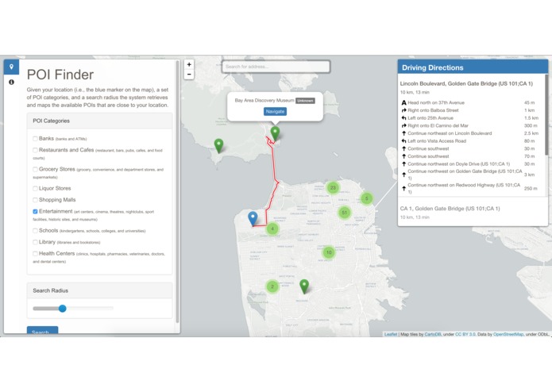
Task: Enable the Grocery Stores checkbox
Action: pyautogui.click(x=35, y=170)
